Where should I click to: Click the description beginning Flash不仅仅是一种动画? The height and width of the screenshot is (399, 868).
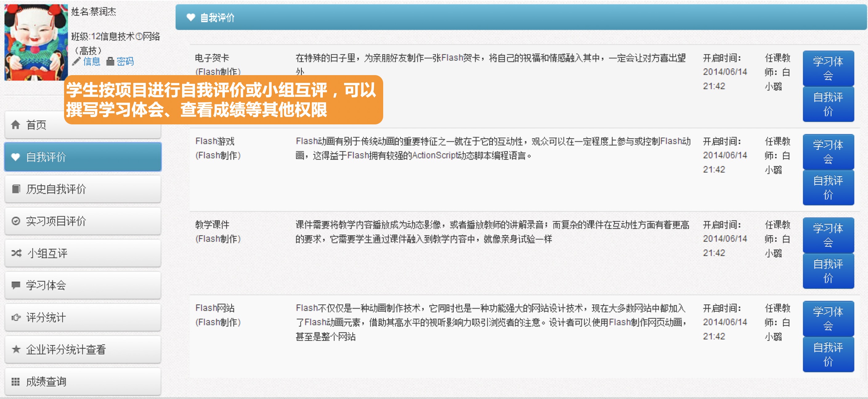point(491,322)
